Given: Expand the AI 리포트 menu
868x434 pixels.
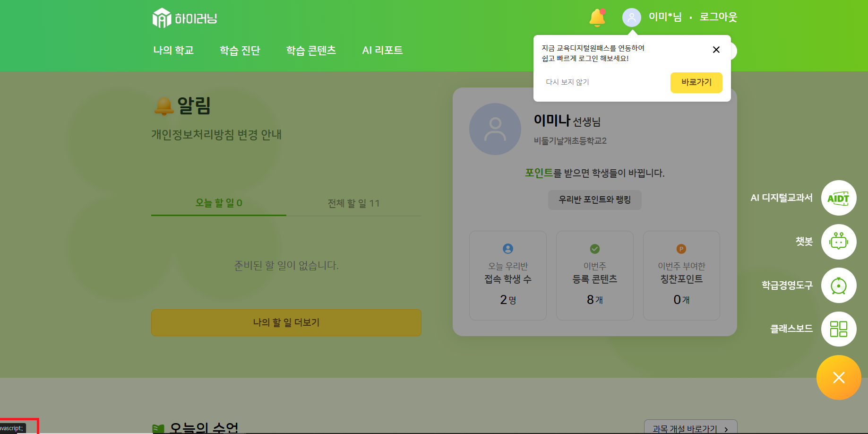Looking at the screenshot, I should click(382, 50).
